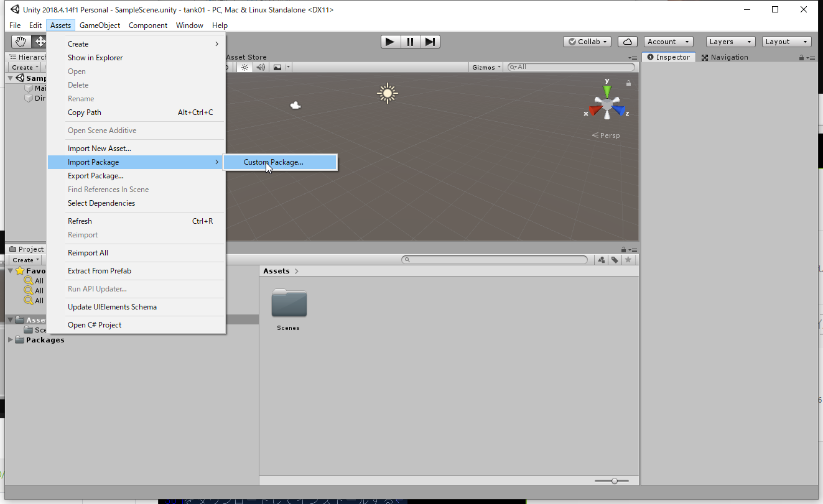Image resolution: width=823 pixels, height=504 pixels.
Task: Open the Collab dropdown
Action: click(x=587, y=42)
